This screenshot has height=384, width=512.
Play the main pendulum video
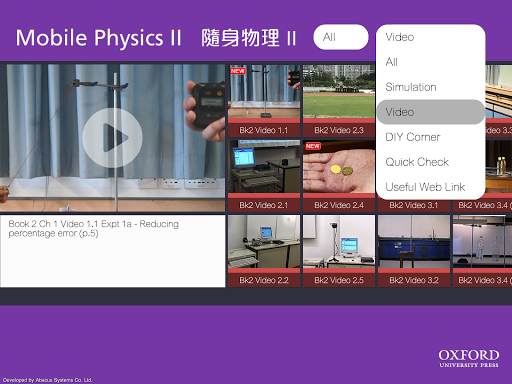point(112,137)
